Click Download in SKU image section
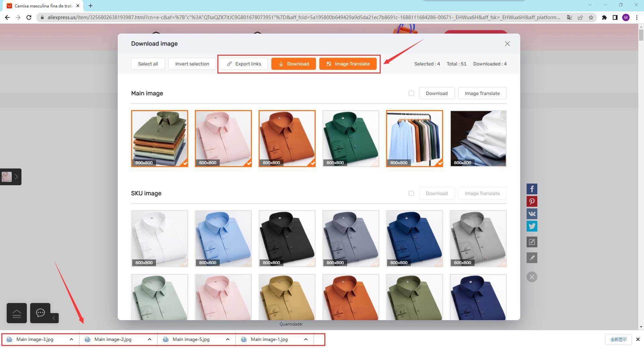 [x=437, y=193]
